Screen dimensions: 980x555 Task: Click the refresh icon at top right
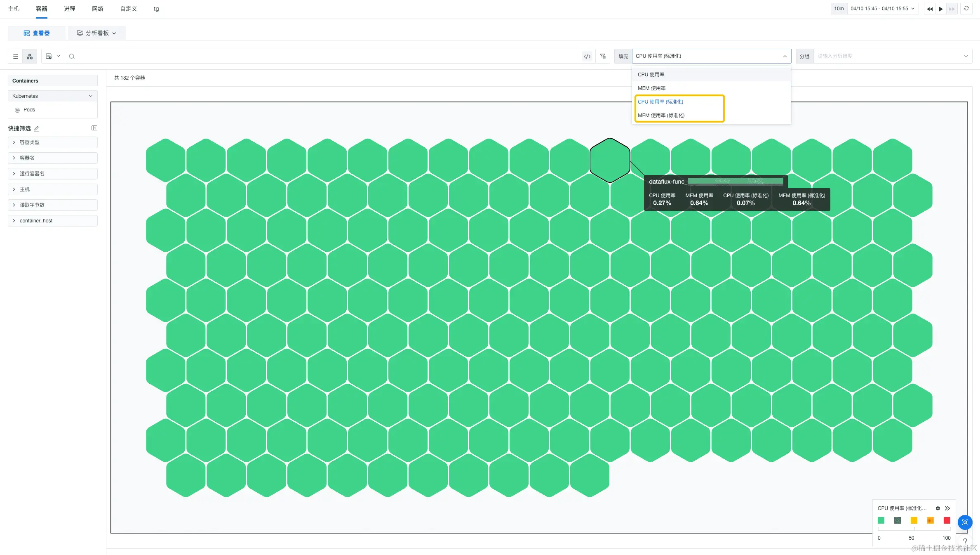coord(966,9)
